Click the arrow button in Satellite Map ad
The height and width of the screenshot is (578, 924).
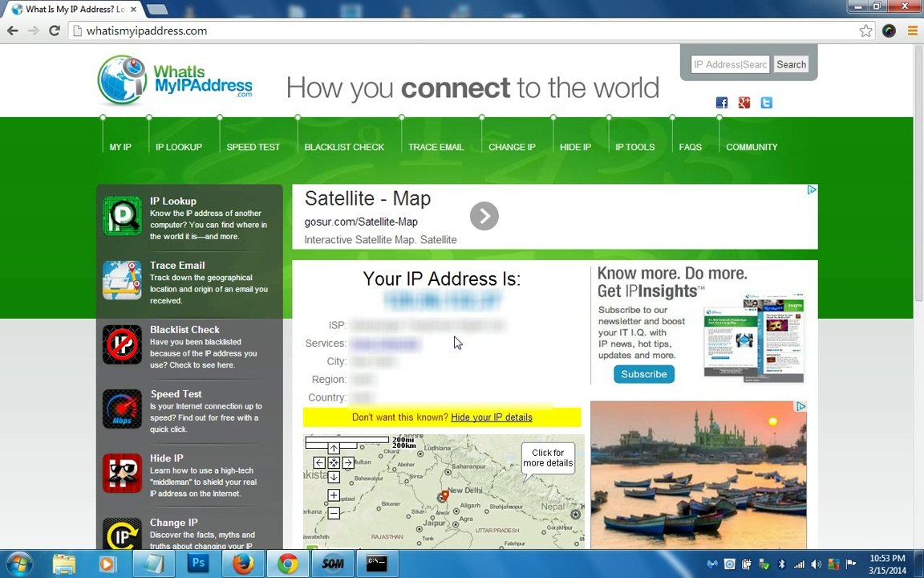pyautogui.click(x=484, y=217)
